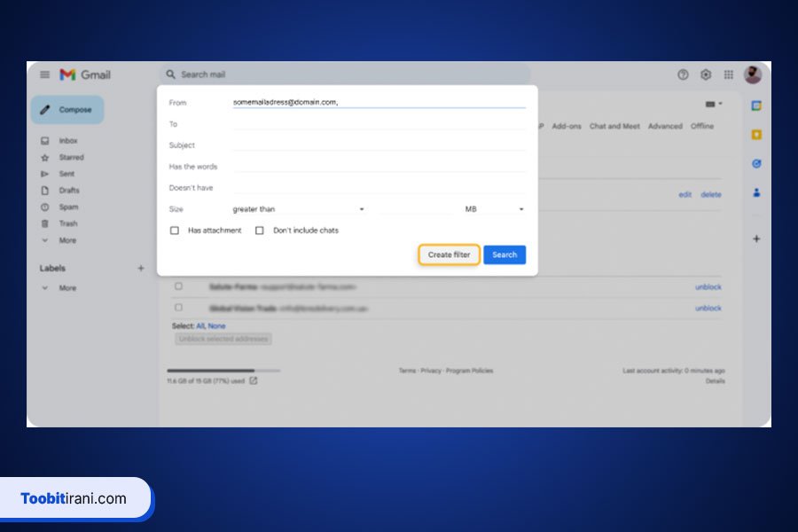The width and height of the screenshot is (798, 532).
Task: Click the plus icon to create new label
Action: point(140,268)
